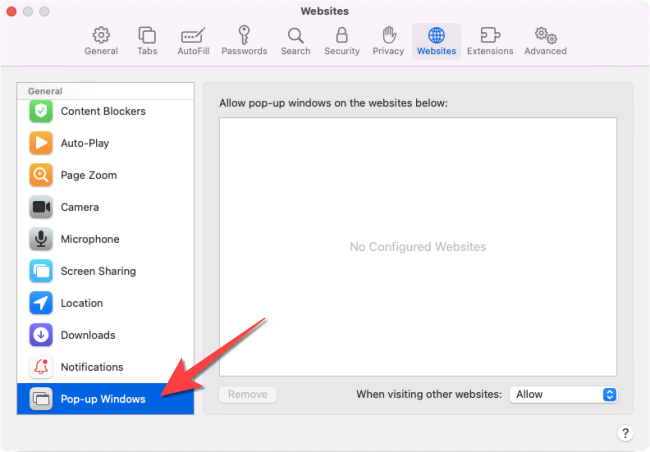Switch to the AutoFill tab label
The image size is (650, 452).
pyautogui.click(x=193, y=51)
